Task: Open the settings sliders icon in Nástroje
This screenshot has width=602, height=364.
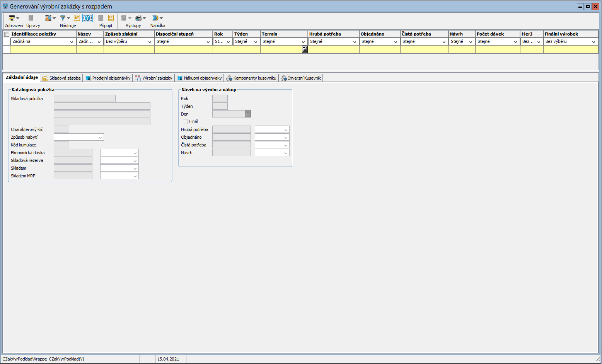Action: point(48,18)
